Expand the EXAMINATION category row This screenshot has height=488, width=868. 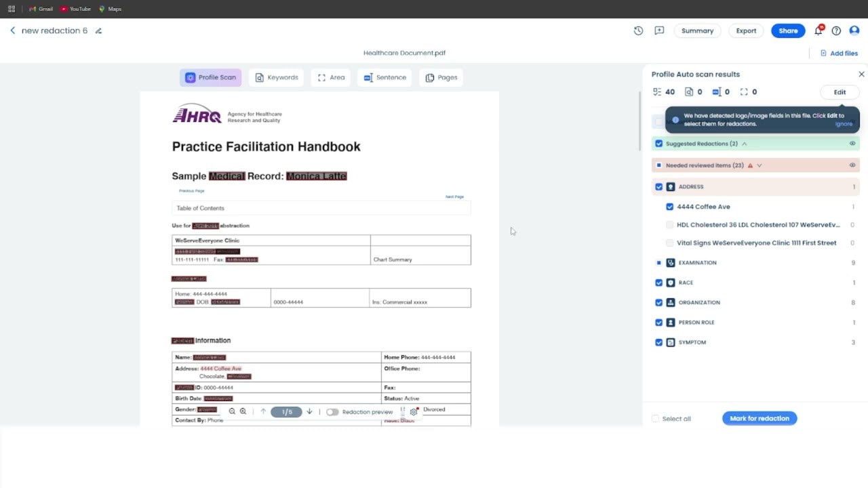[x=697, y=262]
